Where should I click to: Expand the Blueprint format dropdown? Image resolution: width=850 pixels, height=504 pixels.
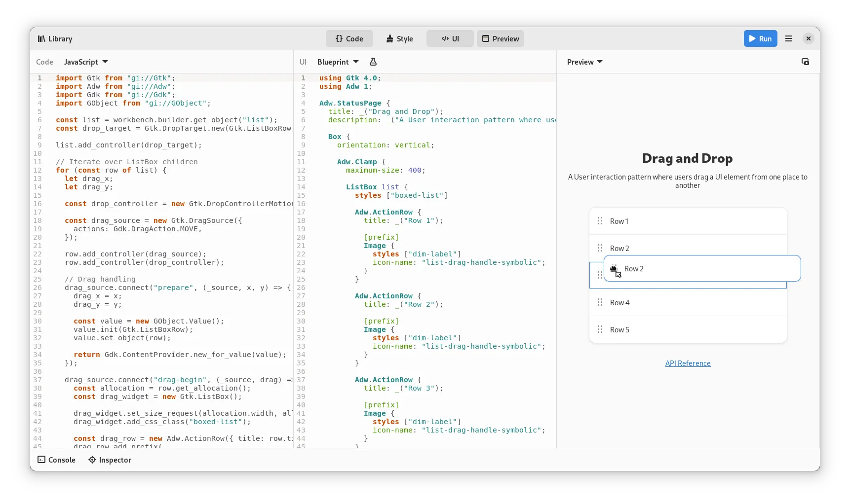click(x=338, y=62)
